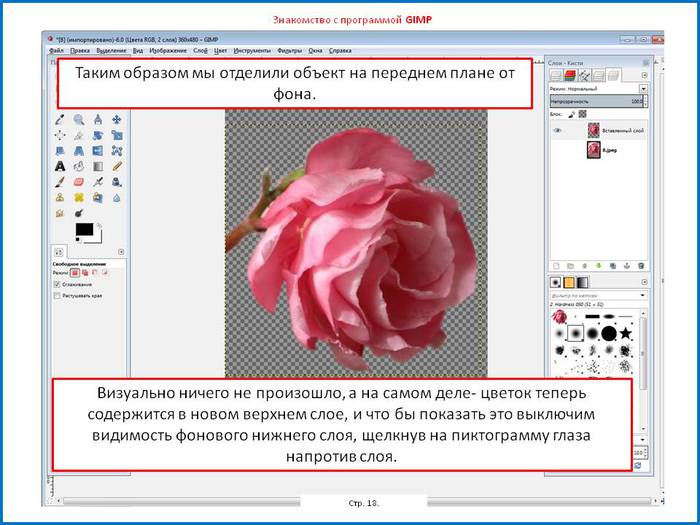Switch to the Patterns tab in brushes dock

pos(569,283)
